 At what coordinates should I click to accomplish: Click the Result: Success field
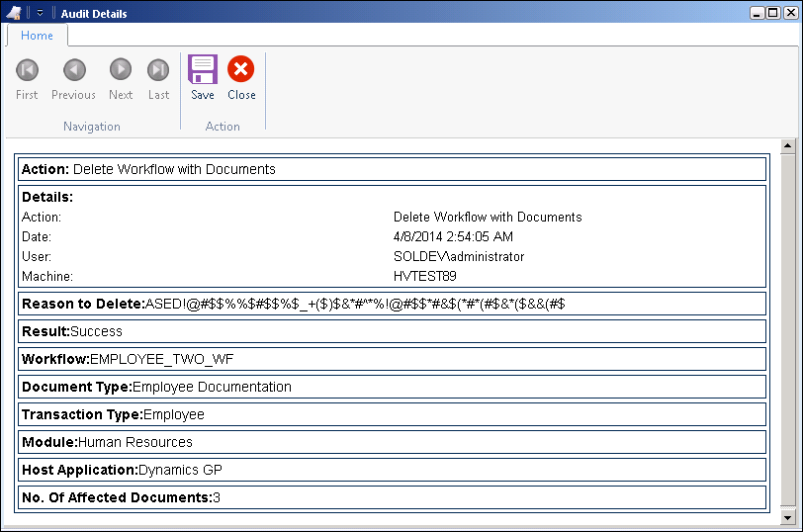coord(392,331)
